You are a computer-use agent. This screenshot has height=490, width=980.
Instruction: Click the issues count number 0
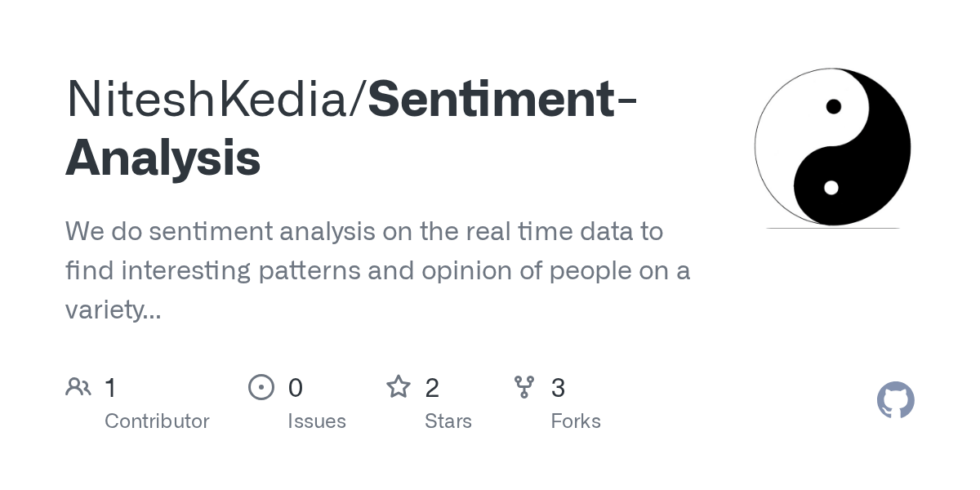pyautogui.click(x=296, y=387)
